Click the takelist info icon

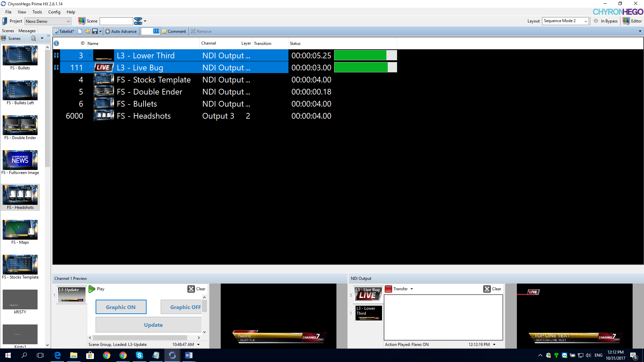[x=56, y=44]
